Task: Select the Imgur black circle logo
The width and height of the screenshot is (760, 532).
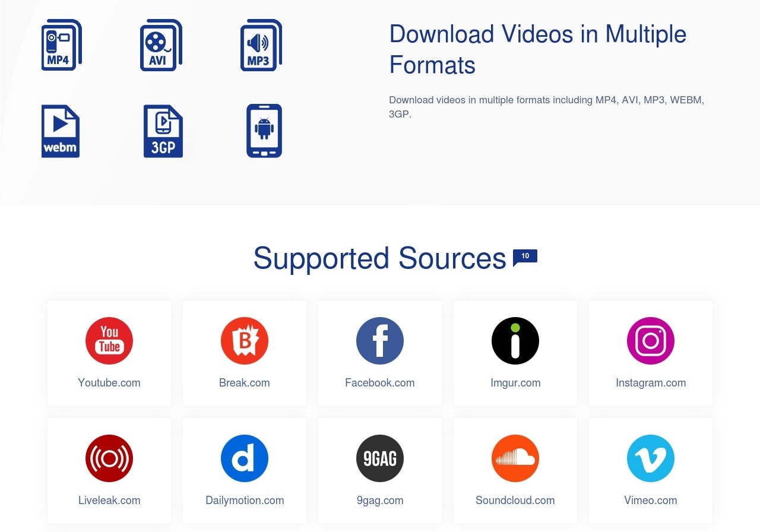Action: 515,341
